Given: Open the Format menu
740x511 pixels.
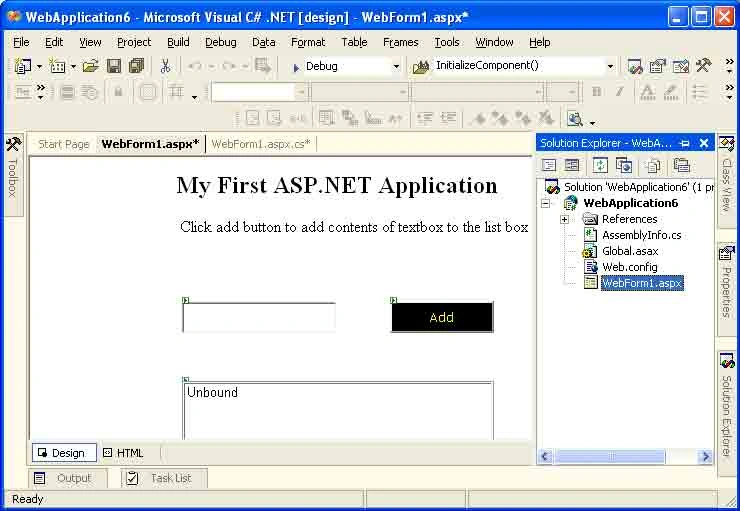Looking at the screenshot, I should (308, 42).
